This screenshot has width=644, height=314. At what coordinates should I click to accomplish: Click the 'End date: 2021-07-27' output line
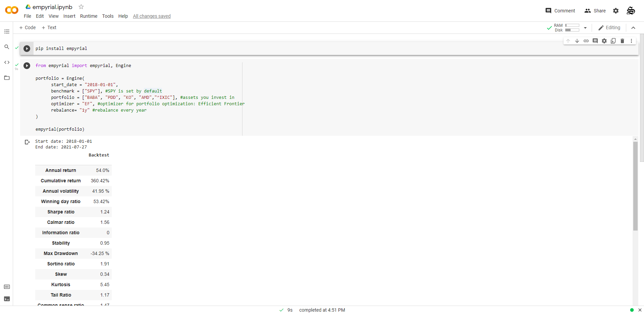click(x=61, y=147)
